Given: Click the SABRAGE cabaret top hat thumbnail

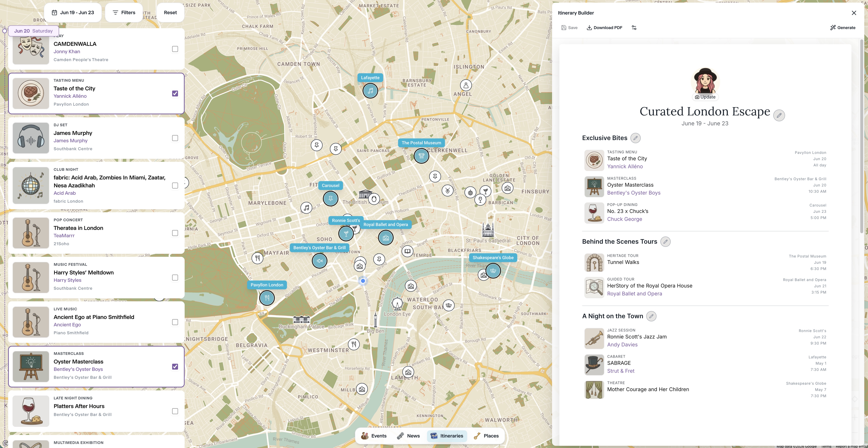Looking at the screenshot, I should click(x=594, y=364).
